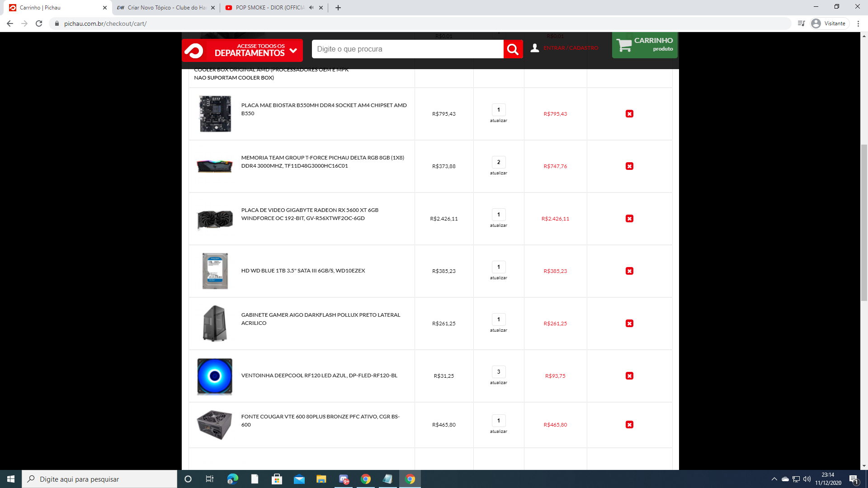Click atualizar under the WD Blue HD quantity

(499, 278)
